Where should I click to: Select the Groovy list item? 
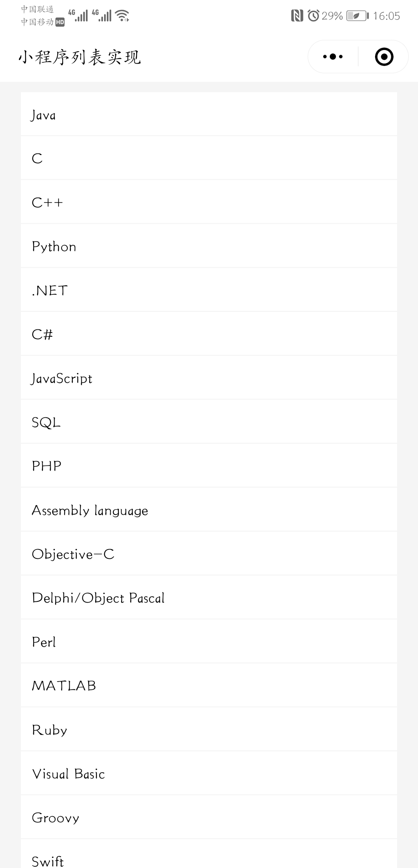point(209,817)
